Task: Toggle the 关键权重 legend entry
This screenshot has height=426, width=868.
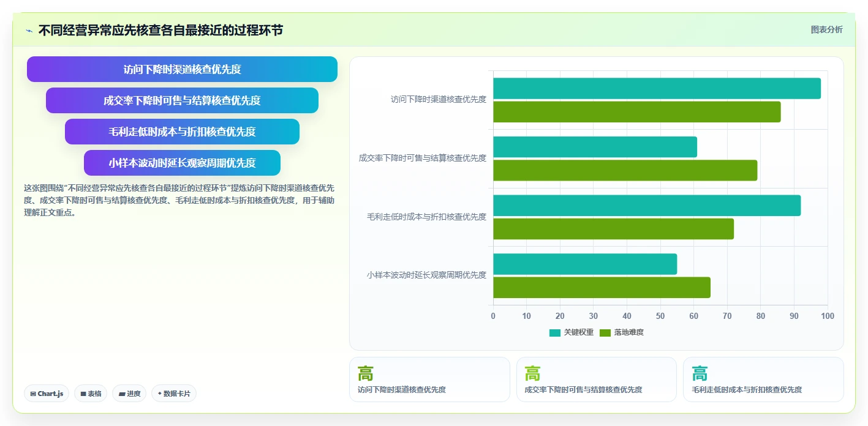Action: [x=571, y=332]
